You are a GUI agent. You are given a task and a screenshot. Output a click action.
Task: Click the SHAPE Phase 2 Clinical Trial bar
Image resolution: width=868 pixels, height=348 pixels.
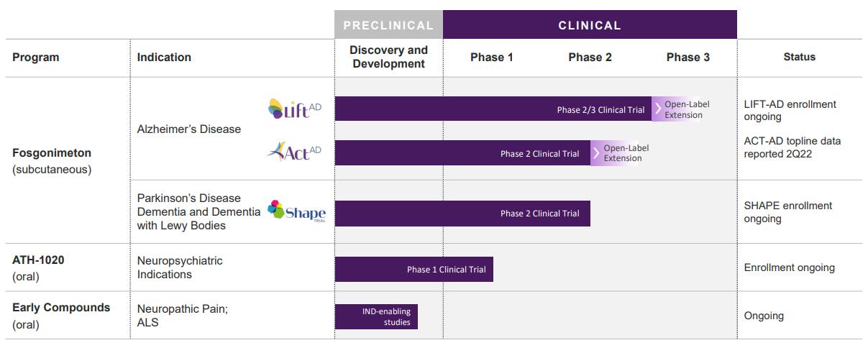[x=462, y=214]
